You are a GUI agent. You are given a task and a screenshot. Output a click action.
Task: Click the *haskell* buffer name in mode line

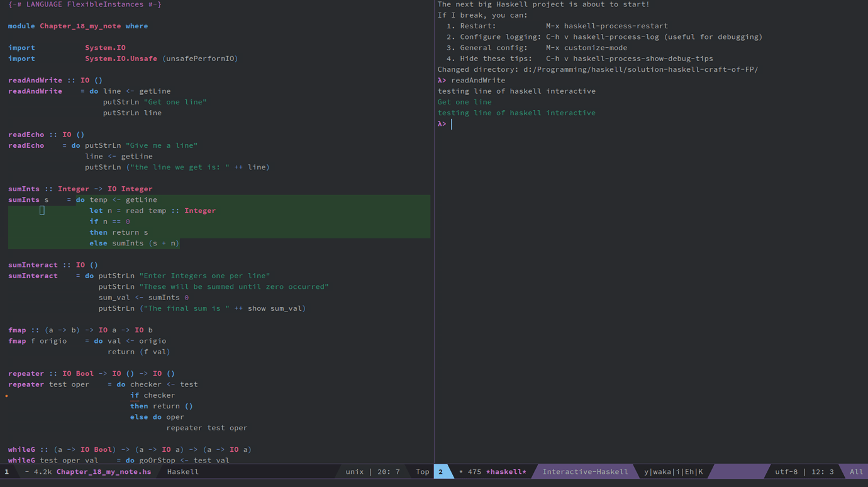point(506,471)
